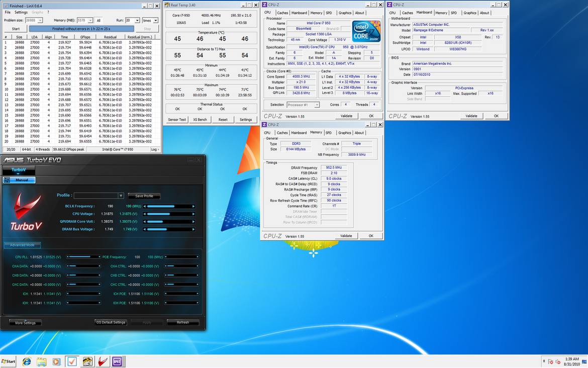588x368 pixels.
Task: Open Internet Explorer from the taskbar
Action: pyautogui.click(x=26, y=361)
